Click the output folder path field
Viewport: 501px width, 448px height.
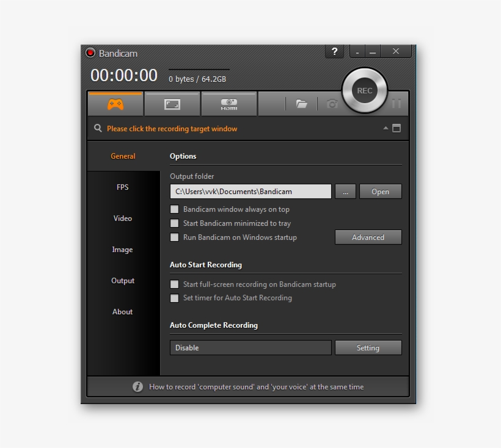click(250, 191)
